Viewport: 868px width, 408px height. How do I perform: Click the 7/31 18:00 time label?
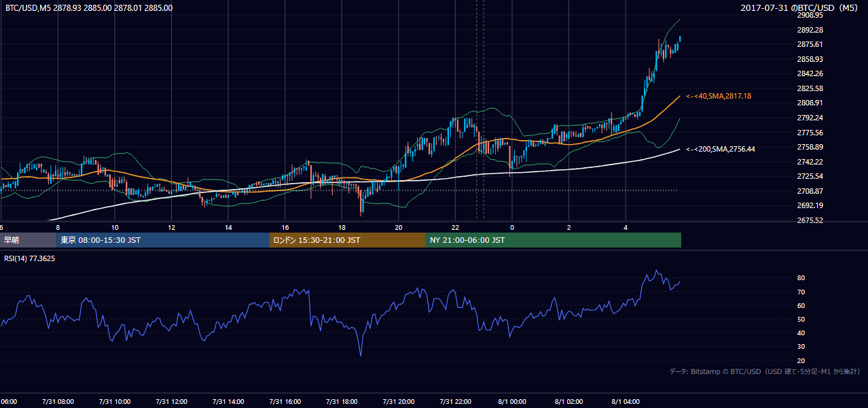342,402
